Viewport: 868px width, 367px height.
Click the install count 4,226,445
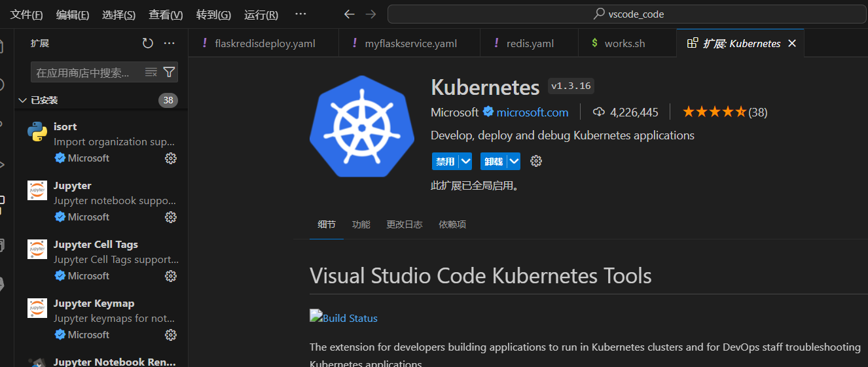(634, 112)
